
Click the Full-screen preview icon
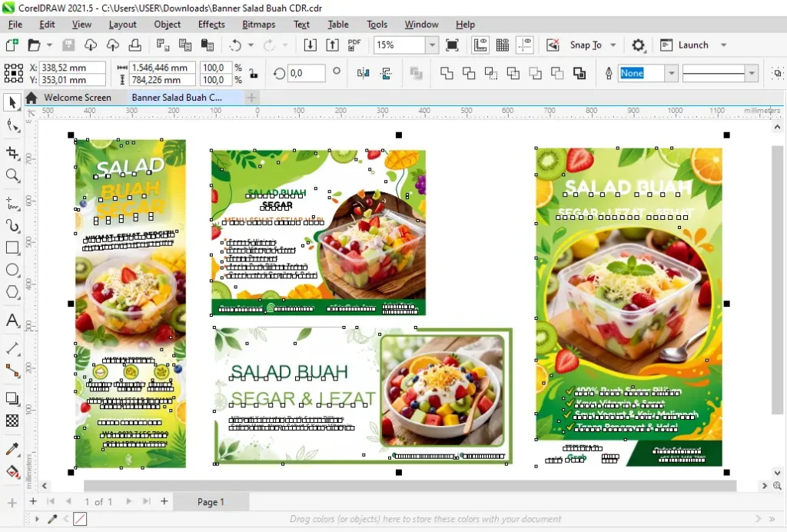(452, 45)
